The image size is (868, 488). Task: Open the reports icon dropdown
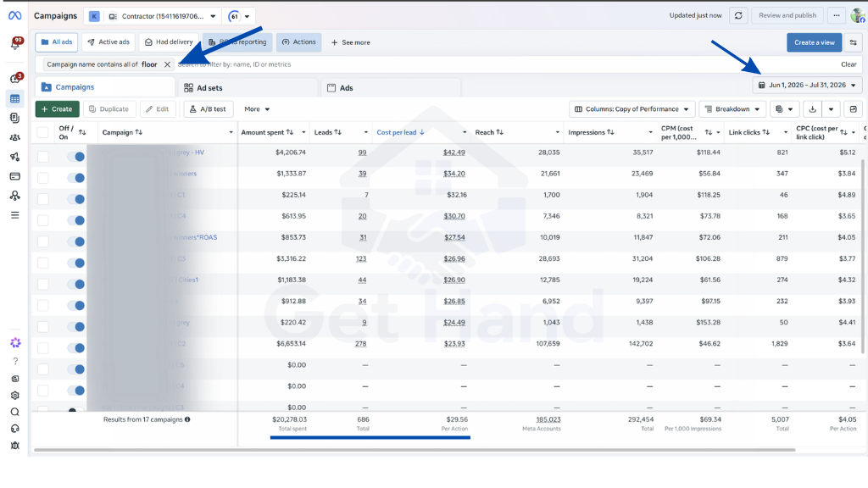[784, 109]
